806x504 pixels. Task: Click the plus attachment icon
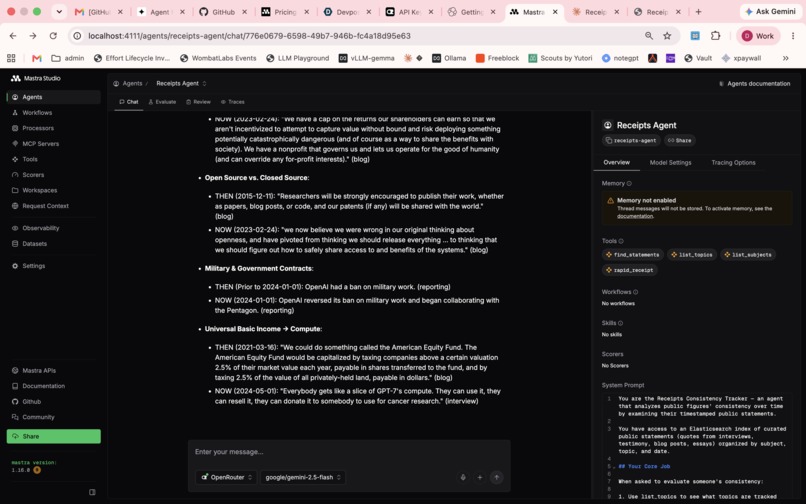[x=480, y=477]
